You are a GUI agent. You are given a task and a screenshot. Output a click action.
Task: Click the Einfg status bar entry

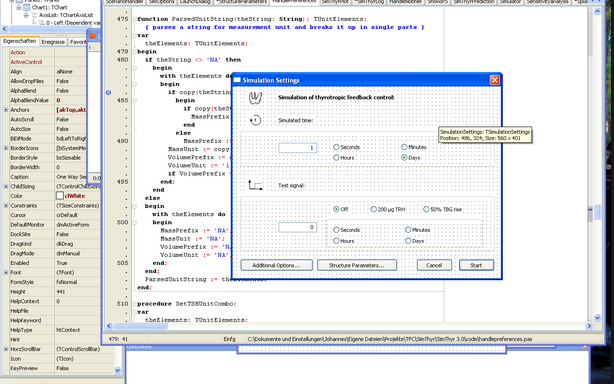pos(229,339)
